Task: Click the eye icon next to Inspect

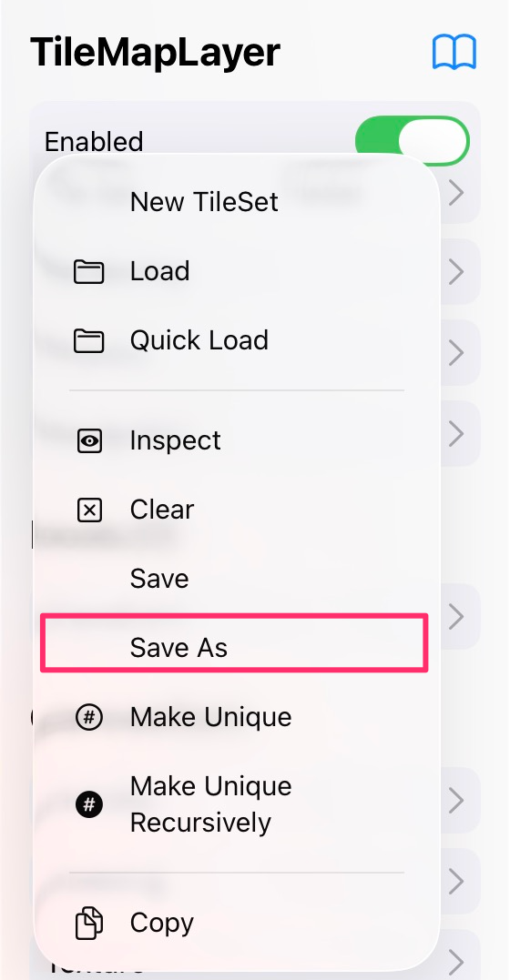Action: 89,441
